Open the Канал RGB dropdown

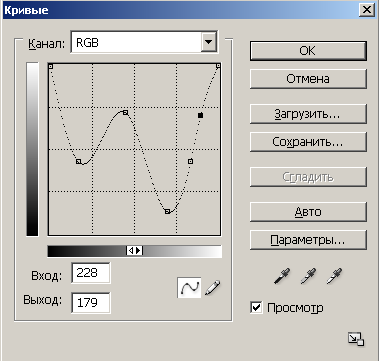pos(209,42)
